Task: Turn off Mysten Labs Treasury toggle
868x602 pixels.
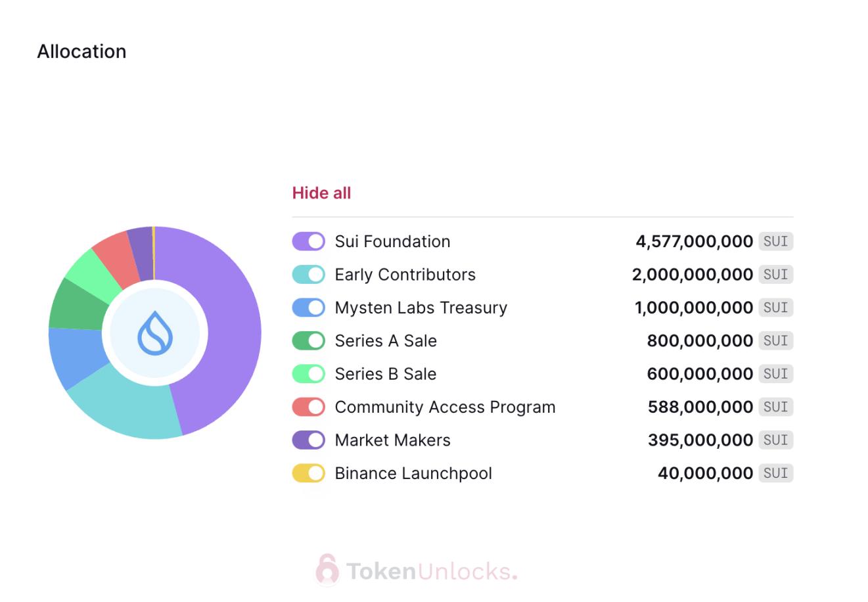Action: pyautogui.click(x=308, y=308)
